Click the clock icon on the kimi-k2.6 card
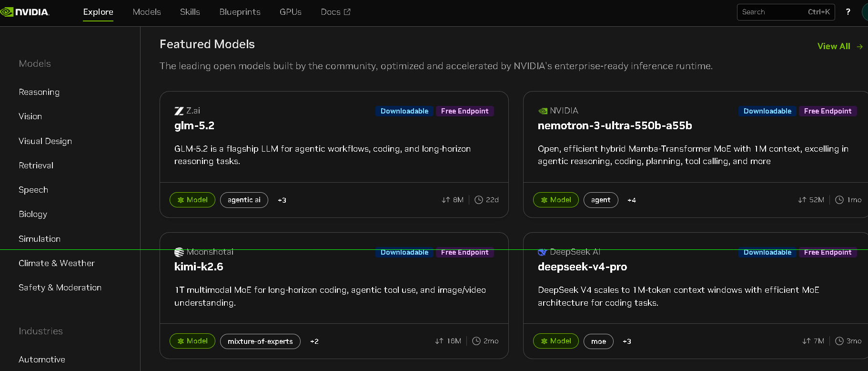Screen dimensions: 868x371 click(x=476, y=341)
